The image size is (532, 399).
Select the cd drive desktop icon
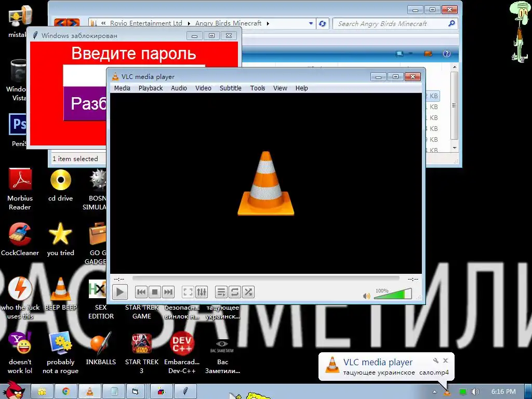coord(60,185)
